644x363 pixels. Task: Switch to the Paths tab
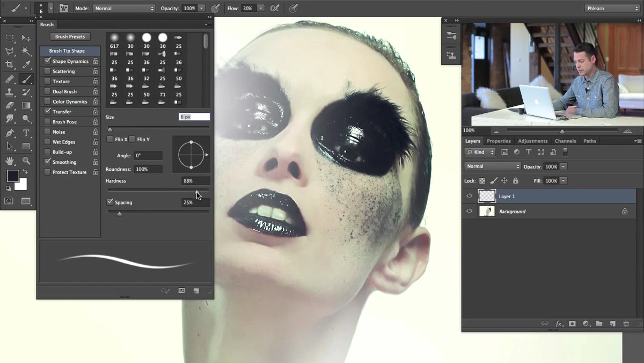point(590,141)
